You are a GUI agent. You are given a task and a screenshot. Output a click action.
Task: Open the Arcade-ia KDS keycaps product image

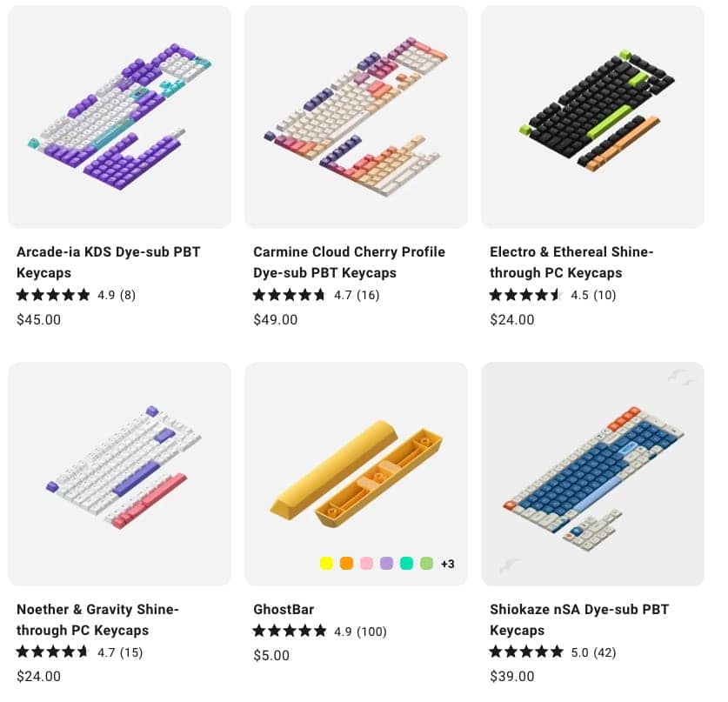tap(120, 117)
